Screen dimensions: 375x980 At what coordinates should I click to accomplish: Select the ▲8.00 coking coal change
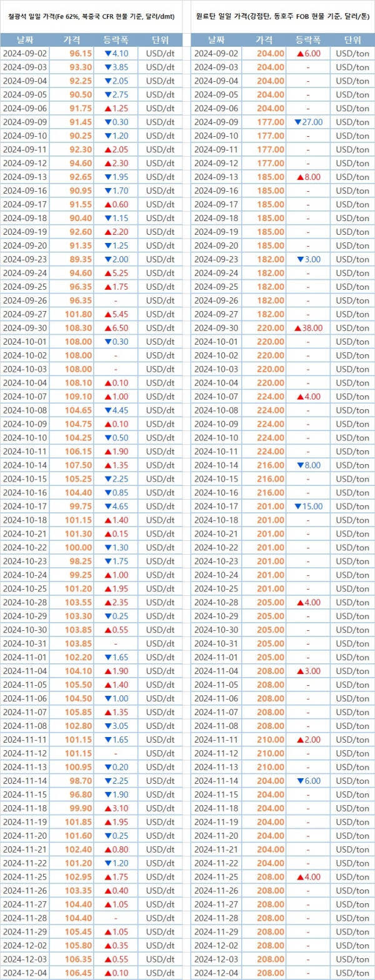click(309, 177)
